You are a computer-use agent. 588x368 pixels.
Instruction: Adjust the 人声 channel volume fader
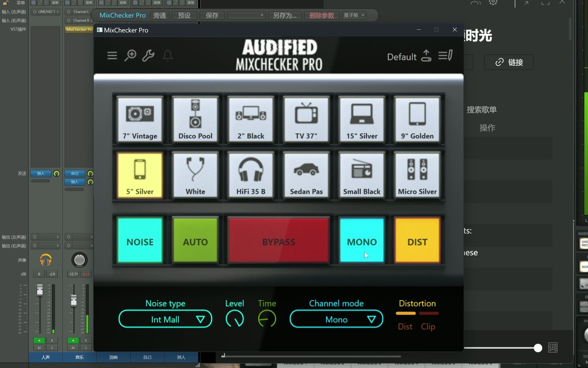40,290
